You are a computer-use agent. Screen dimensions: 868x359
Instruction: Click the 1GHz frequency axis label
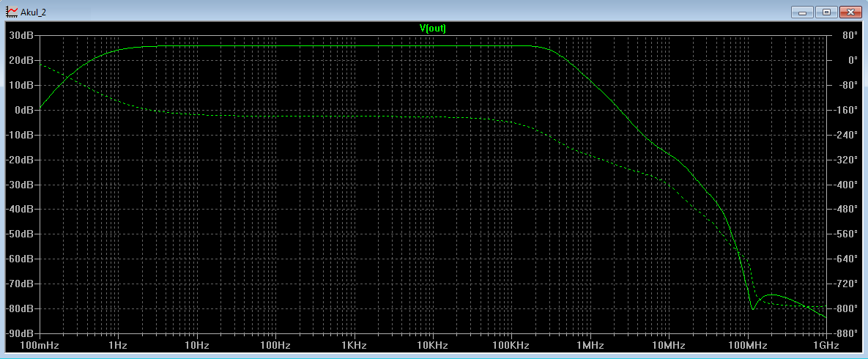tap(826, 345)
